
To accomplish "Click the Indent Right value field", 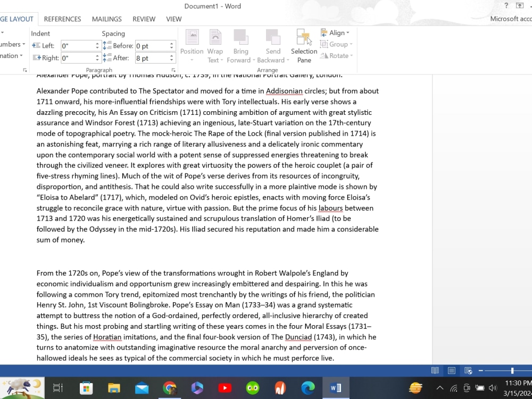I will [x=78, y=58].
